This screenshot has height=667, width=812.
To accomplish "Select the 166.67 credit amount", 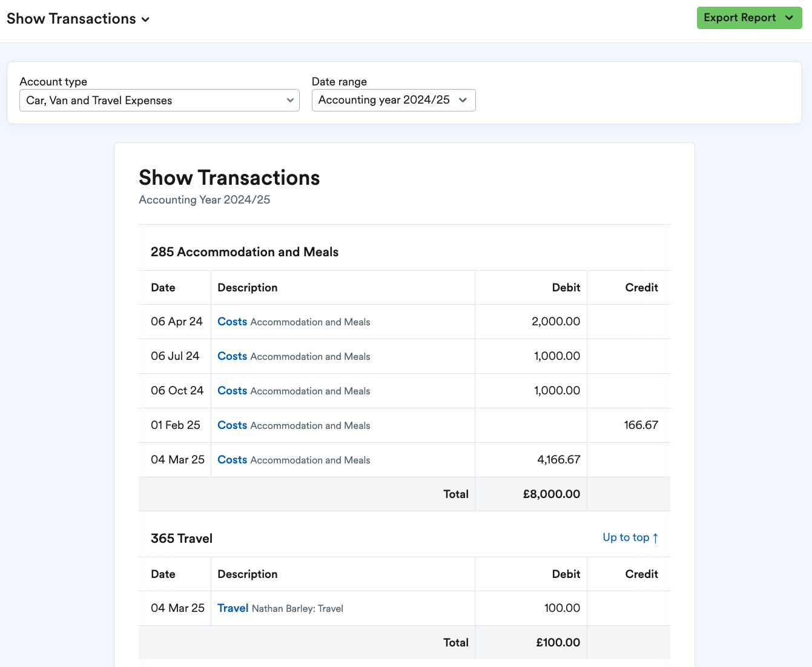I will click(x=641, y=425).
